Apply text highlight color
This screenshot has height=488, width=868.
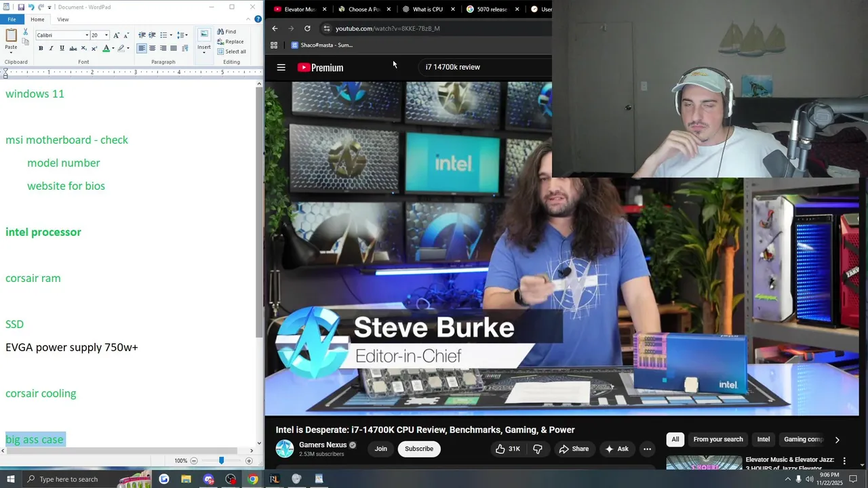pyautogui.click(x=121, y=48)
